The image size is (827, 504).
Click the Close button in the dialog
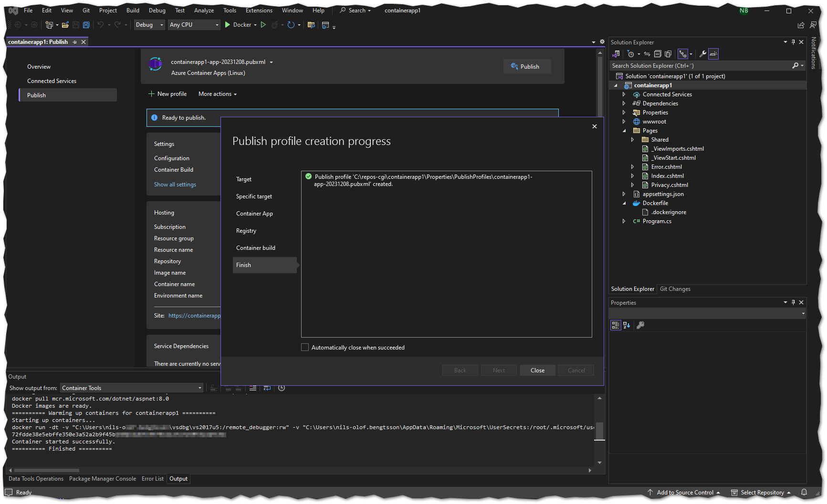(537, 370)
